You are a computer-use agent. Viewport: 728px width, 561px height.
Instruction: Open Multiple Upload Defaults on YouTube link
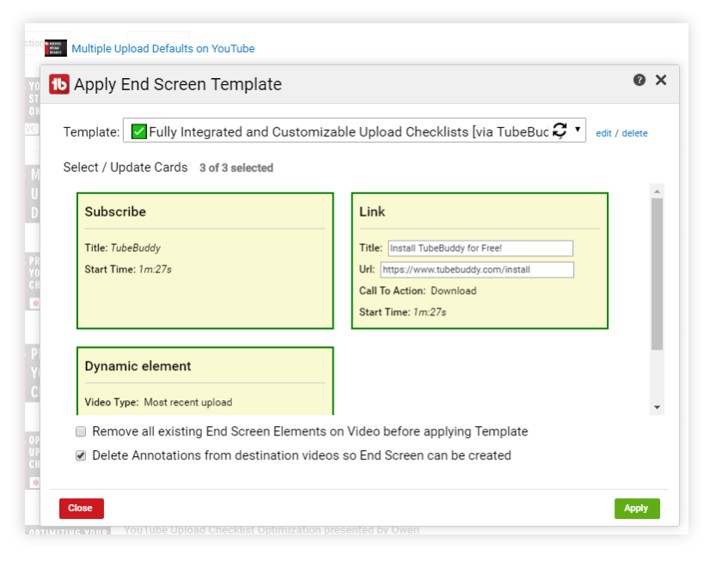coord(163,49)
